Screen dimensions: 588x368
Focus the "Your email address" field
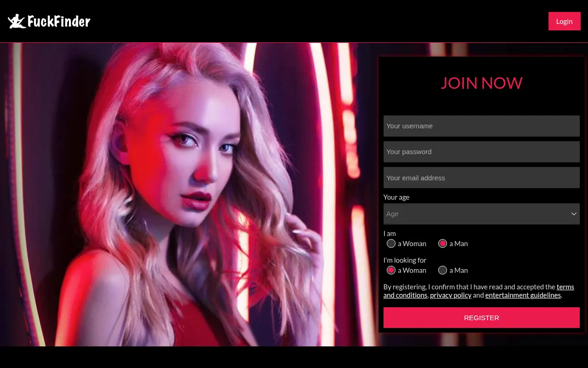[x=481, y=178]
